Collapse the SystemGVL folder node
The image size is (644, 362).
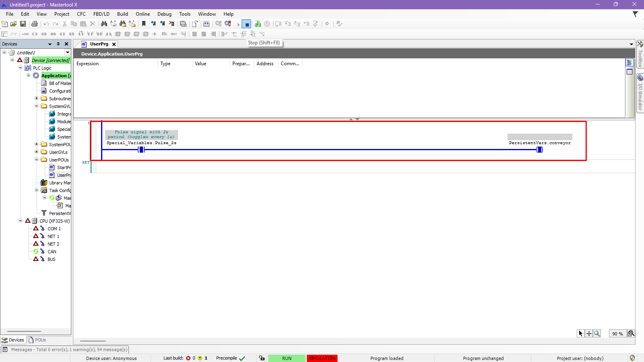tap(36, 106)
